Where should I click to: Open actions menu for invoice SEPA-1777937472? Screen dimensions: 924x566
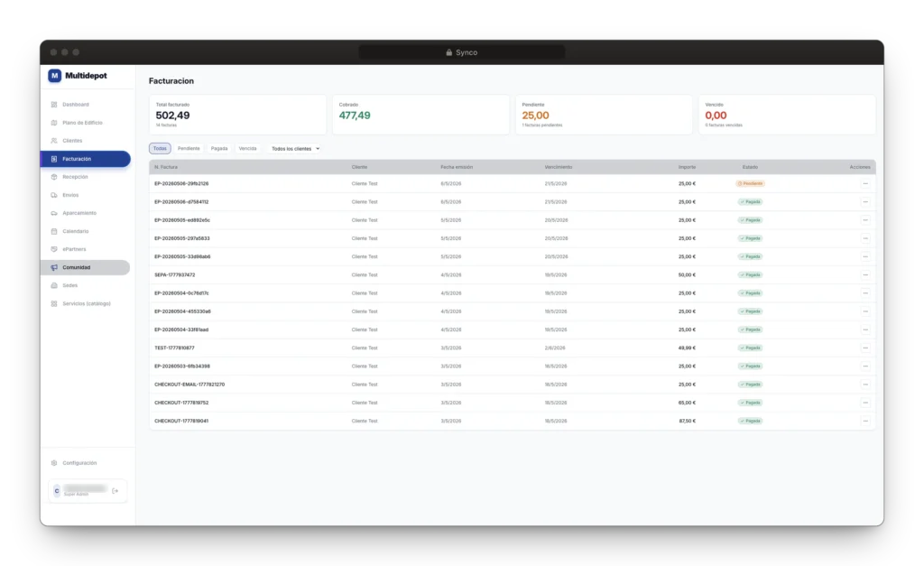(x=865, y=274)
